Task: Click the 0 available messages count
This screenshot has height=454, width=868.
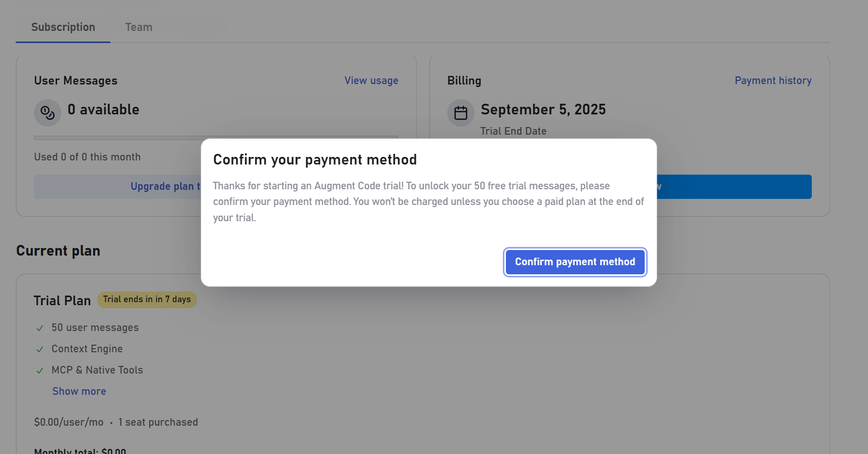Action: [103, 110]
